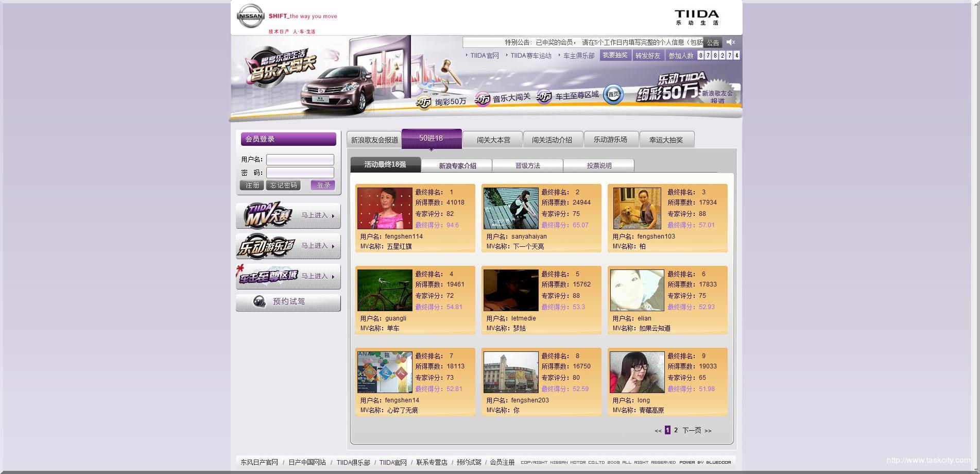
Task: Click the 预约试驾 steering wheel button
Action: click(288, 302)
